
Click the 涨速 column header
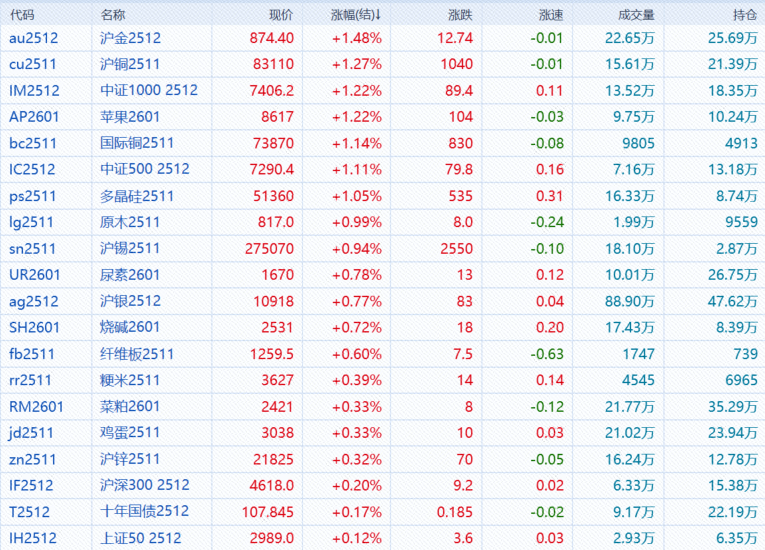coord(551,15)
